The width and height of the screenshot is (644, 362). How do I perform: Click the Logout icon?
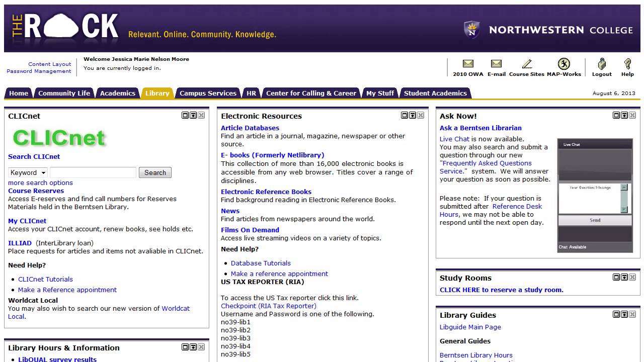coord(602,64)
